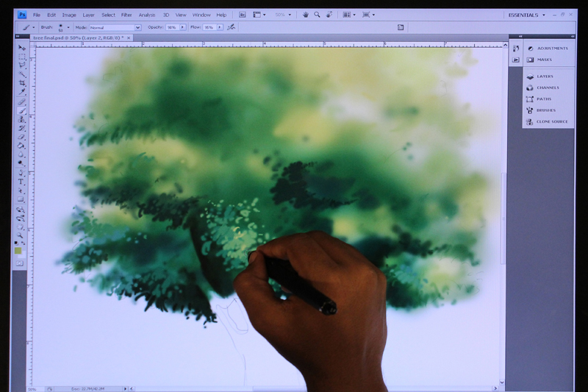Select the Dodge tool
Screen dimensions: 588x392
point(21,163)
